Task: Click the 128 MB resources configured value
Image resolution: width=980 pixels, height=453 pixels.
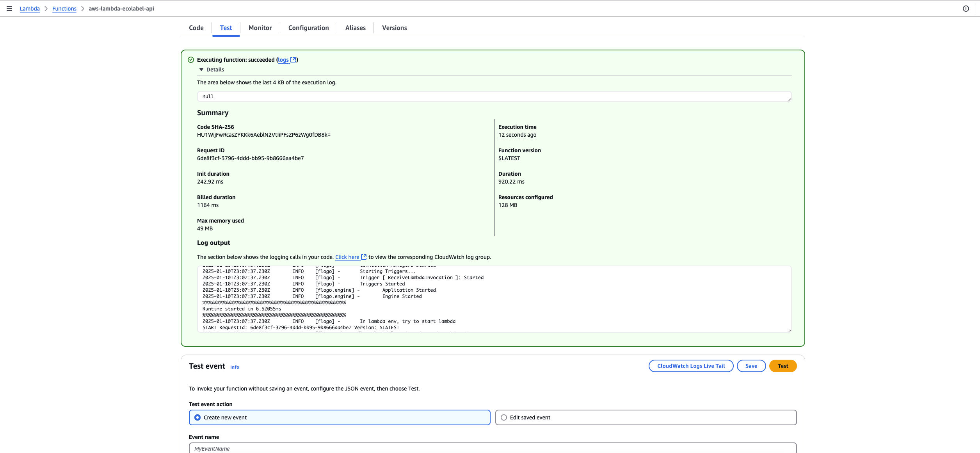Action: (x=508, y=205)
